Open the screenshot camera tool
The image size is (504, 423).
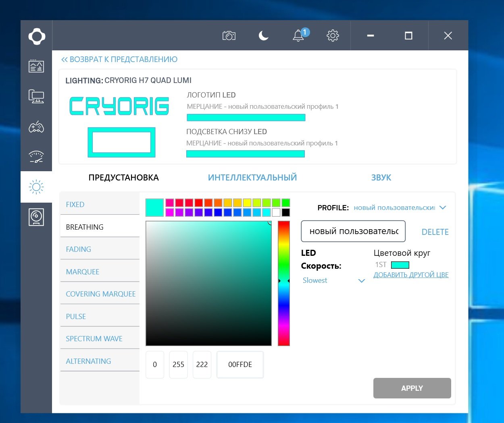(x=229, y=36)
